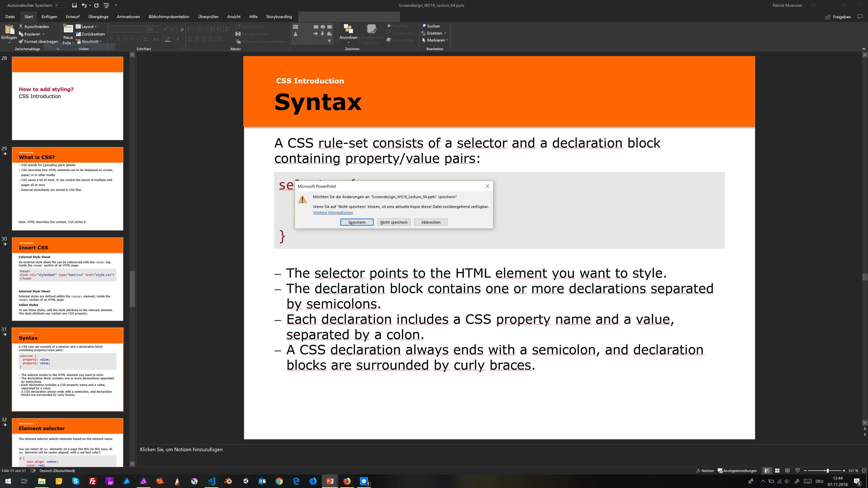868x488 pixels.
Task: Open Visual Studio Code from taskbar
Action: pos(211,481)
